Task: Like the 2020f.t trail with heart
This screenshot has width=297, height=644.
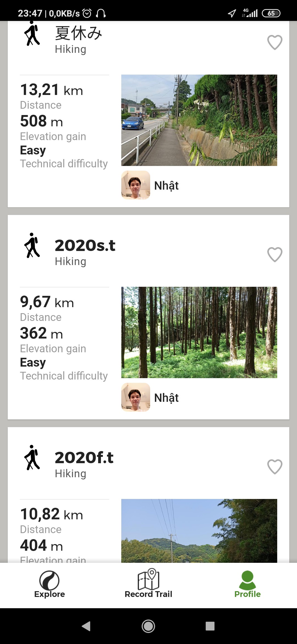Action: (x=275, y=467)
